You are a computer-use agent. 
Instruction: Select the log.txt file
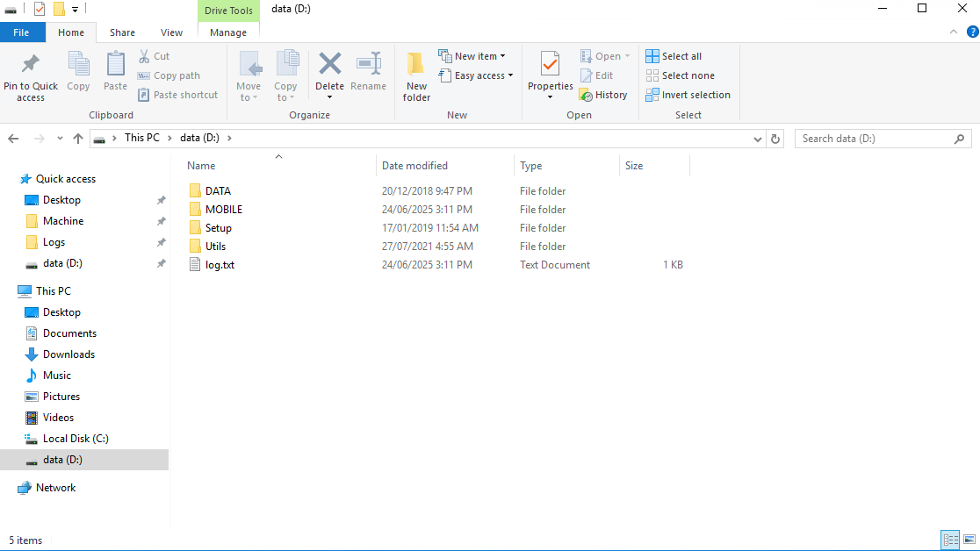[220, 265]
